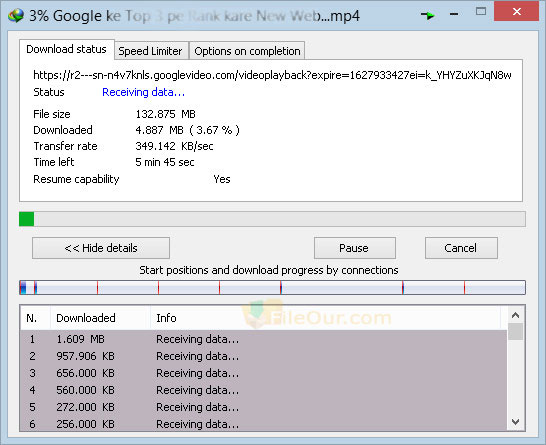Click the blue 'Receiving data...' status text

pyautogui.click(x=143, y=92)
